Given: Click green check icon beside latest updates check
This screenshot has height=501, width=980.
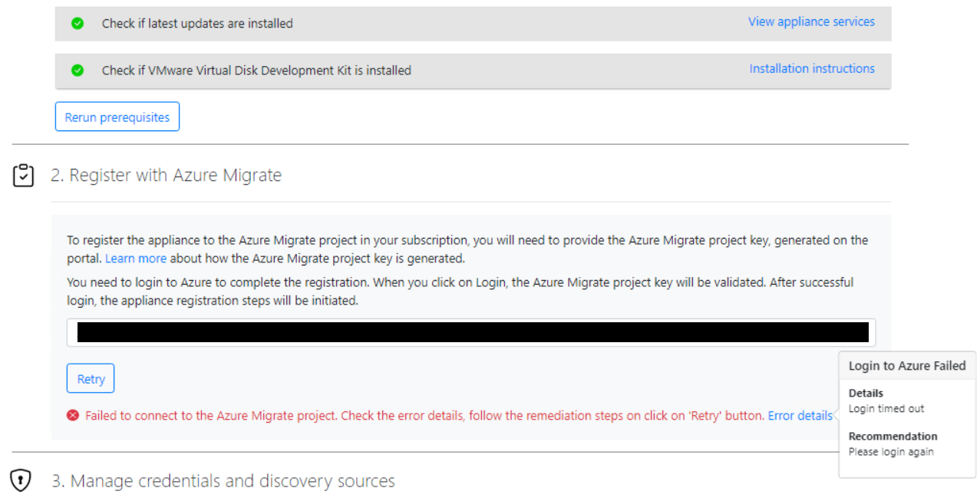Looking at the screenshot, I should point(78,24).
